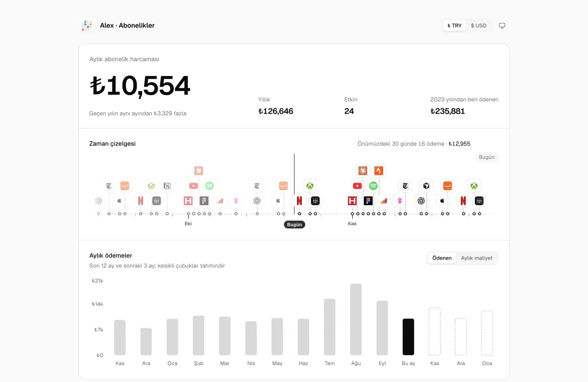588x382 pixels.
Task: Click the Netflix icon beside the today line
Action: pyautogui.click(x=299, y=201)
